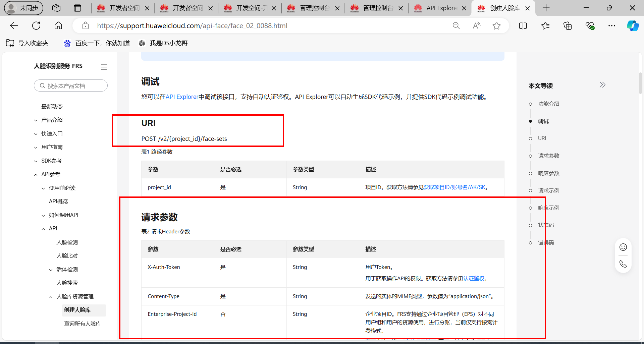Open the API Explorer link in text
Viewport: 644px width, 344px height.
[182, 97]
